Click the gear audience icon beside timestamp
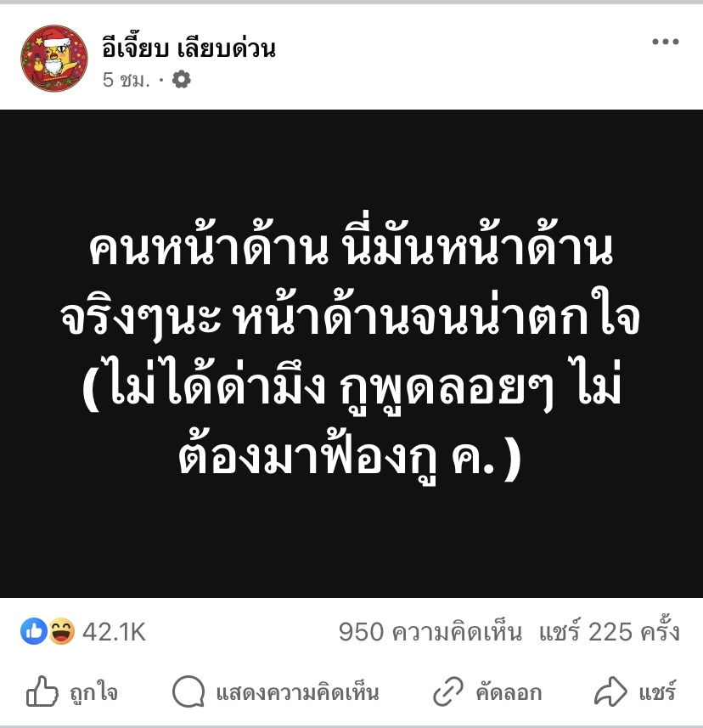 click(x=182, y=79)
